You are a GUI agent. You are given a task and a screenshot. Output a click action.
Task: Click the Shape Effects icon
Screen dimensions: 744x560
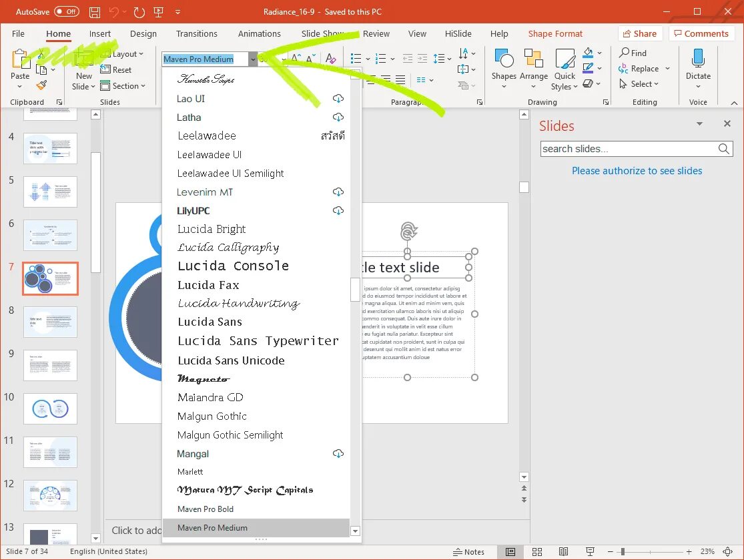589,83
